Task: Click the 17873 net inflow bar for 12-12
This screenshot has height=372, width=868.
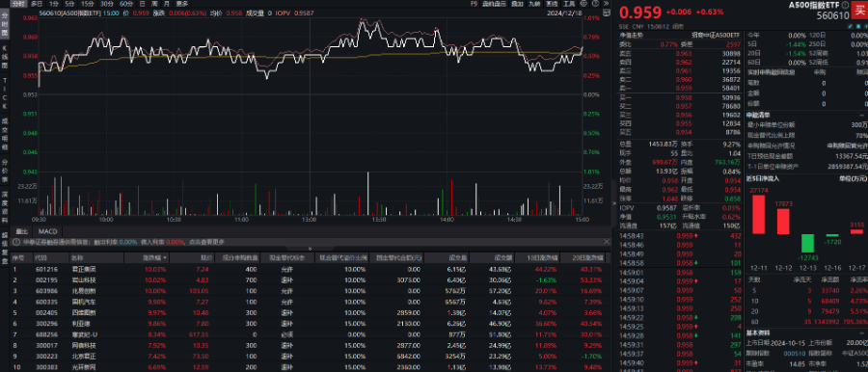Action: [783, 222]
